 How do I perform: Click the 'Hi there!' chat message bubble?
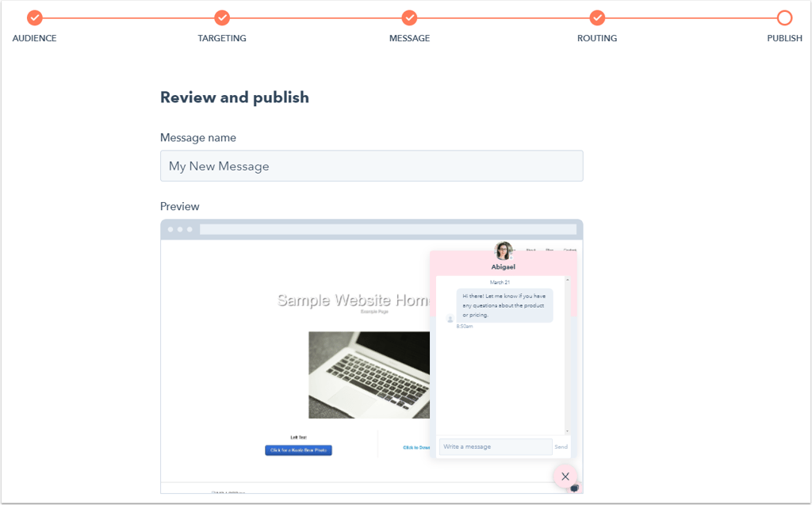(x=504, y=305)
